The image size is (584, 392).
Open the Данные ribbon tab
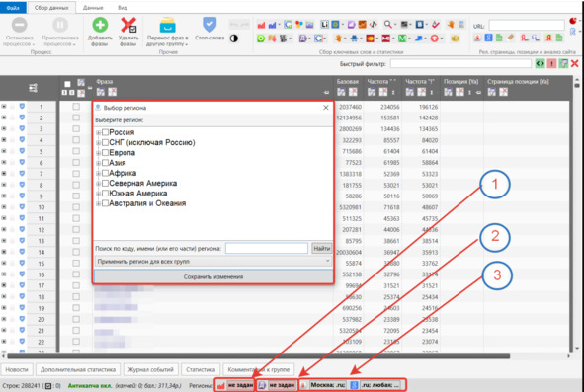click(93, 8)
